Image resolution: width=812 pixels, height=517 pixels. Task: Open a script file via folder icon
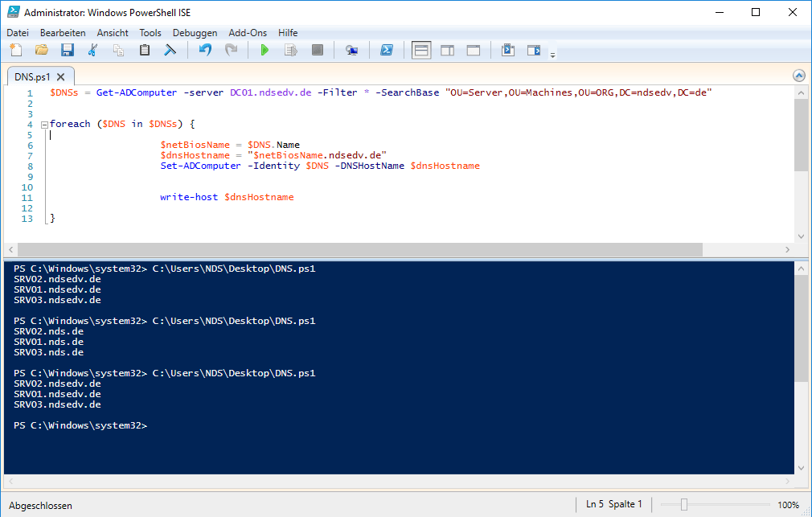pos(41,51)
